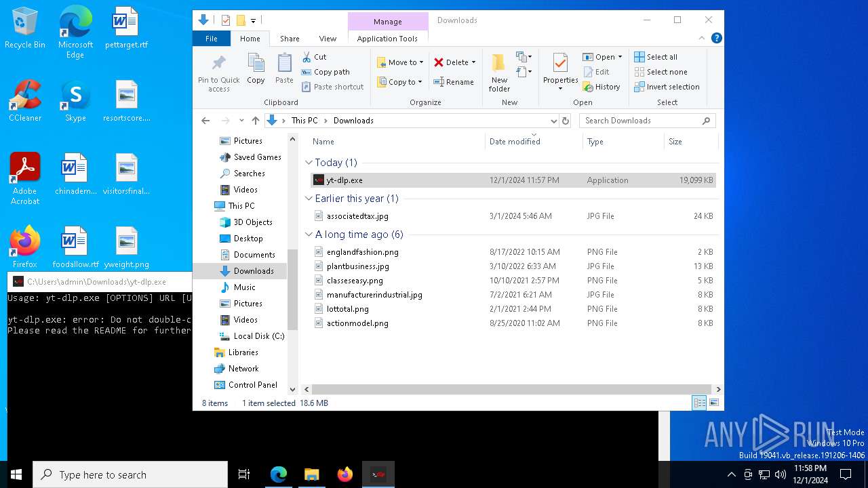Click This PC in the address bar

coord(304,121)
